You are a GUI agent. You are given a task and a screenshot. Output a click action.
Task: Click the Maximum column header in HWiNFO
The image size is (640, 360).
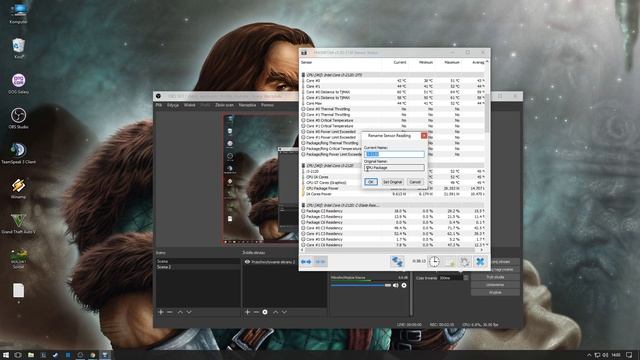tap(452, 62)
